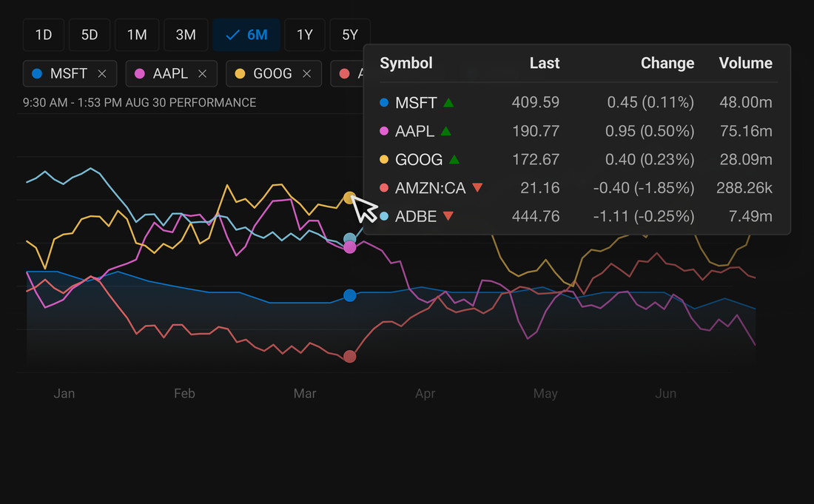
Task: Click the MSFT last price 409.59
Action: pyautogui.click(x=536, y=102)
